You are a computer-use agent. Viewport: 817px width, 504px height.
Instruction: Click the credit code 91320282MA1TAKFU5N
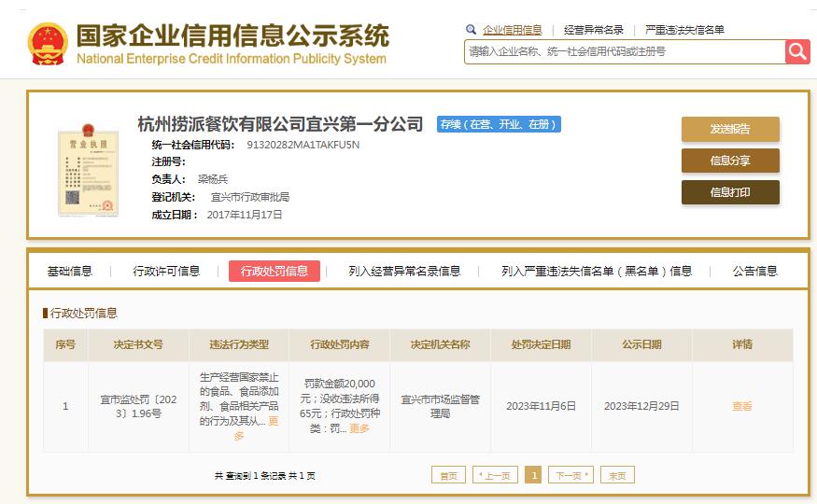point(303,145)
